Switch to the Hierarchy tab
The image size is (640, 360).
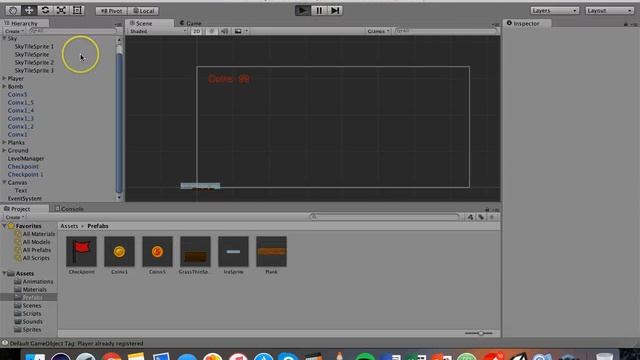point(24,24)
